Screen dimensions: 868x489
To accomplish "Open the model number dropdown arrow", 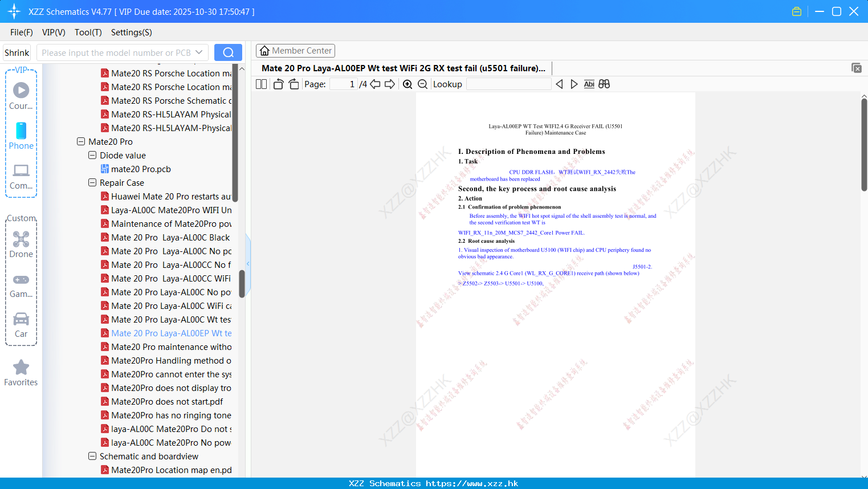I will (x=199, y=52).
